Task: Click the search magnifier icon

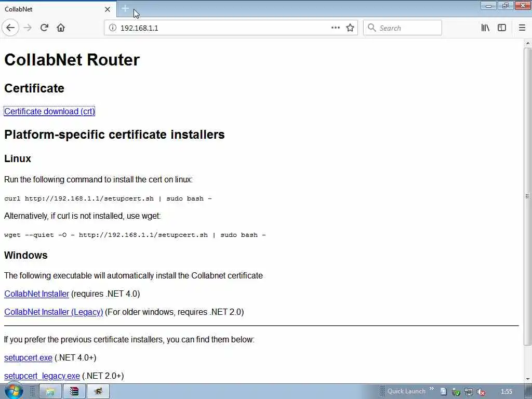Action: (372, 28)
